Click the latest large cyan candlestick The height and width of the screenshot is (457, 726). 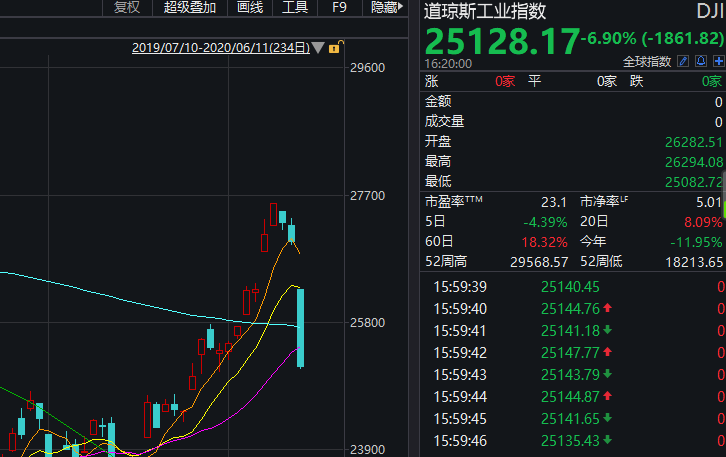[x=300, y=328]
